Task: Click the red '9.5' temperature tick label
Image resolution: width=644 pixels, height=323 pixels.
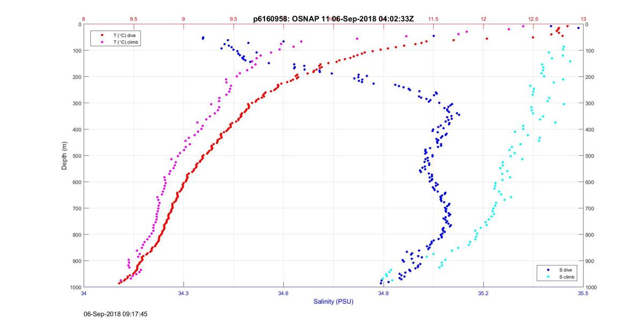Action: (233, 19)
